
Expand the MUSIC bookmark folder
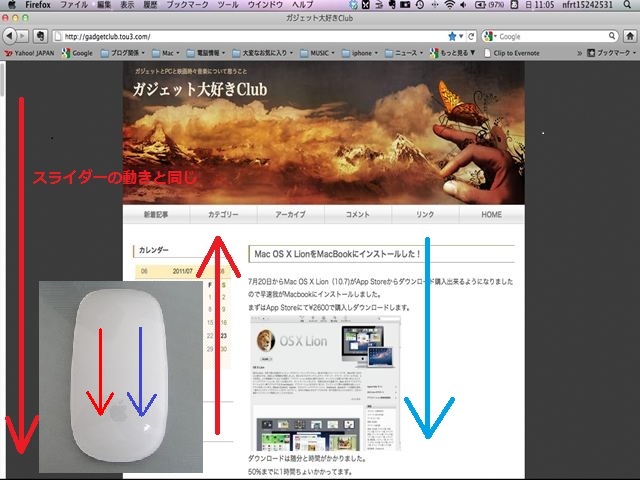[x=318, y=53]
